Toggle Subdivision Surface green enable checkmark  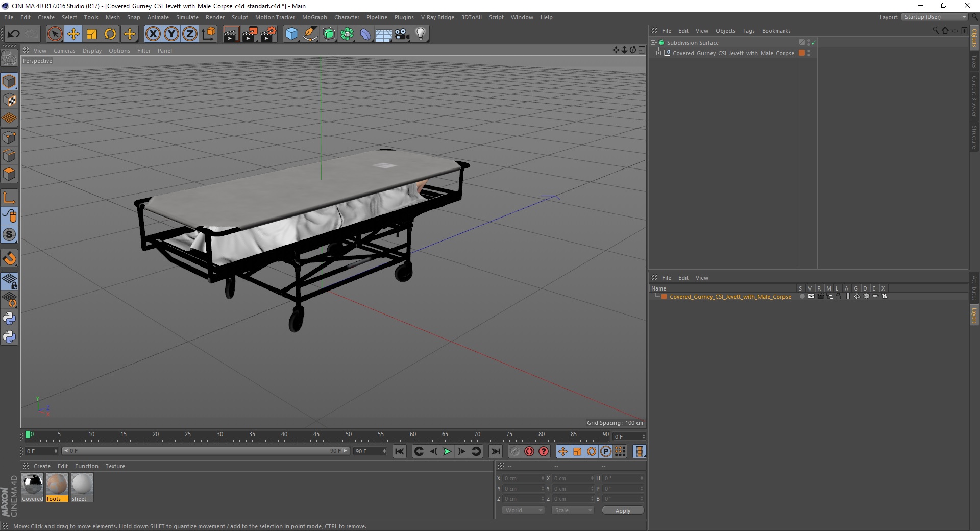(814, 43)
